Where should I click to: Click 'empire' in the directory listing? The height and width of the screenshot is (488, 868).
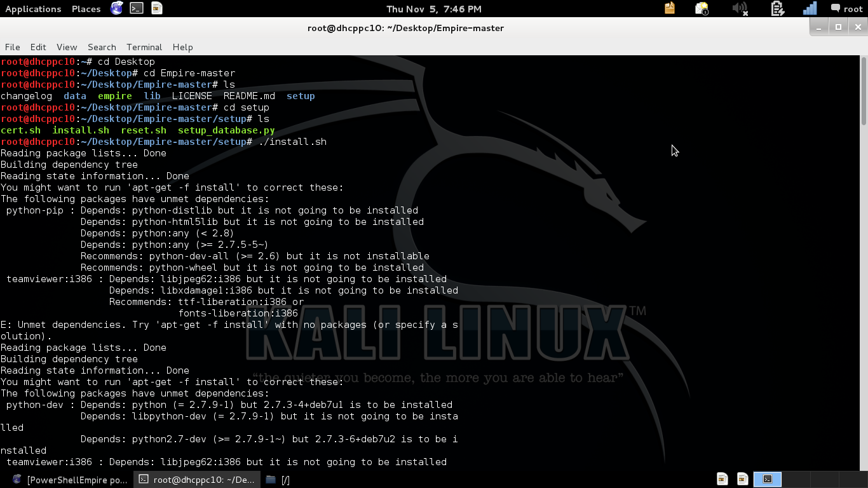(x=115, y=96)
